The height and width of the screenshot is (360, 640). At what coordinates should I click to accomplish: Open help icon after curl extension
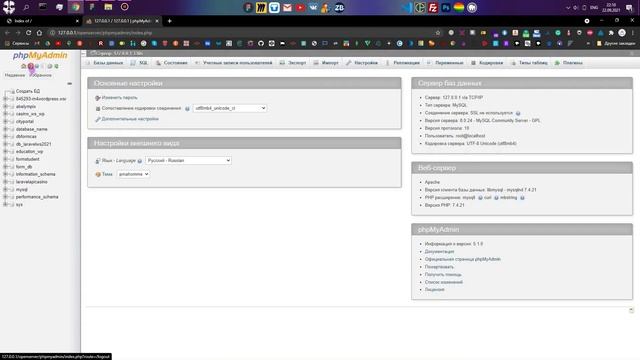click(496, 198)
